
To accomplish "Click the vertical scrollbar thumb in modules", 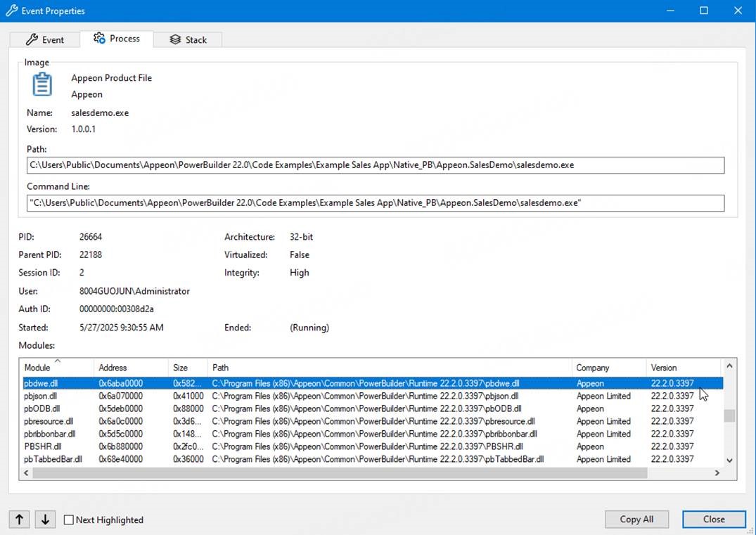I will tap(729, 415).
